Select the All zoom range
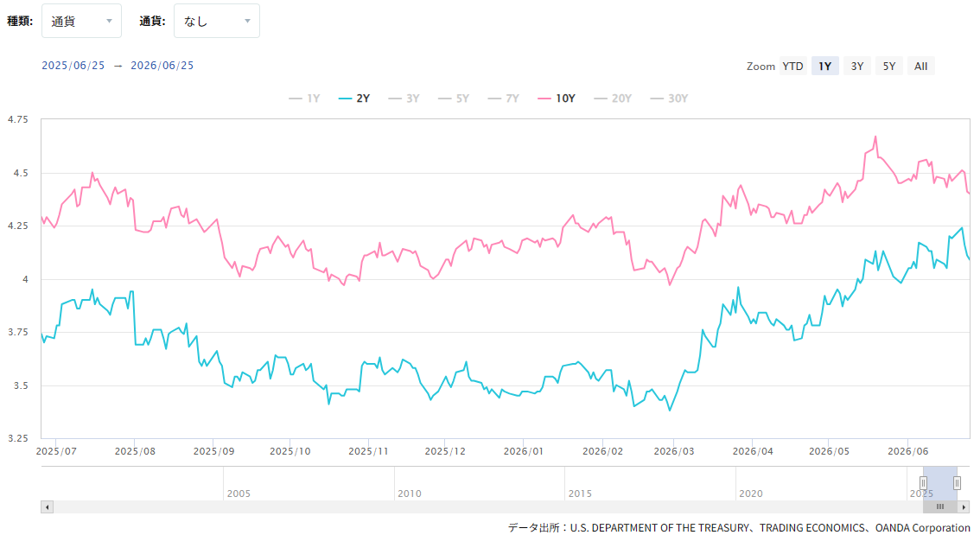This screenshot has height=535, width=980. pos(920,67)
